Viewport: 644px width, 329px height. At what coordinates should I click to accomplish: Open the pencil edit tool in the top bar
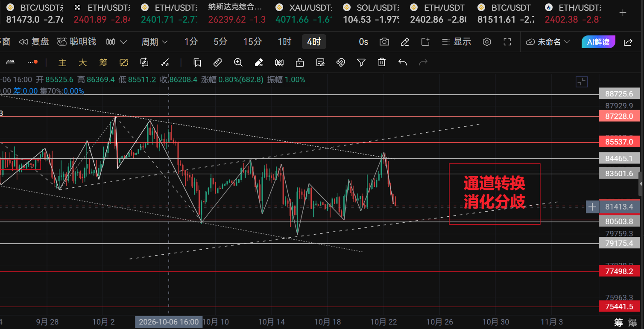pyautogui.click(x=405, y=42)
